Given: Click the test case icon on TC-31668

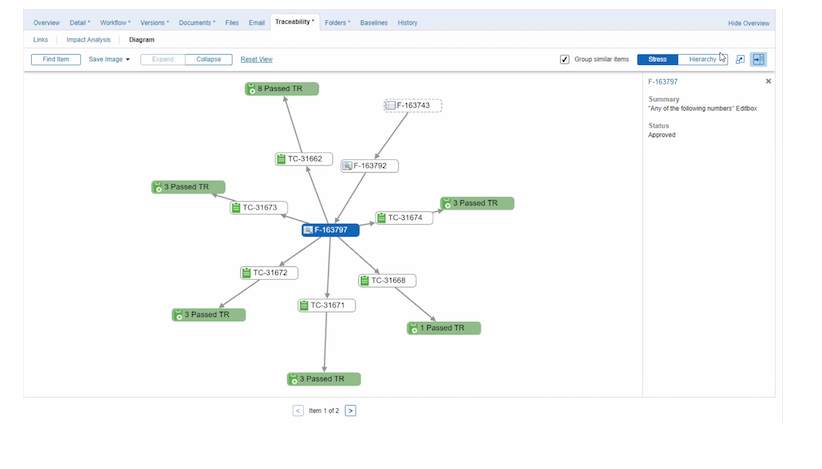Looking at the screenshot, I should click(364, 280).
